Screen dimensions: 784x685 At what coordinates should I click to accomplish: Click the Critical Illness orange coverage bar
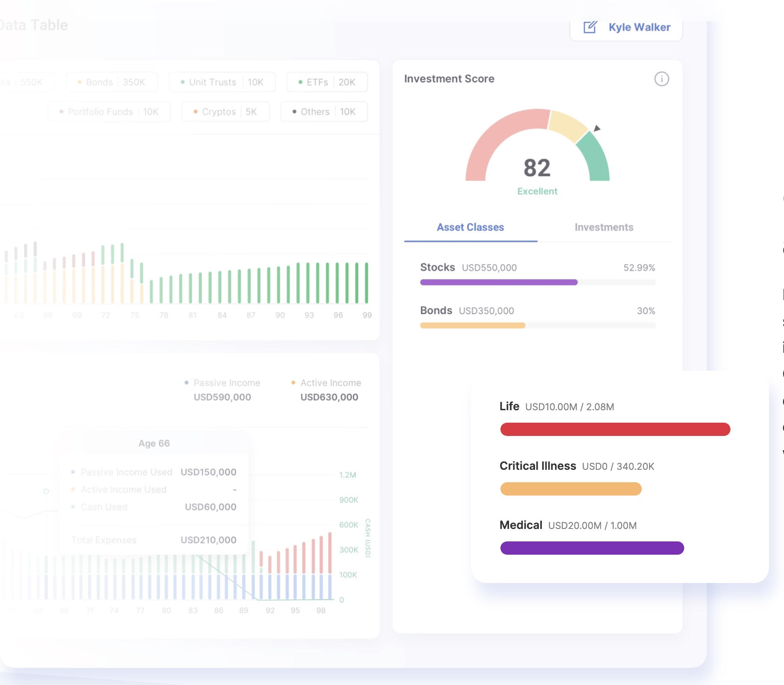point(571,489)
